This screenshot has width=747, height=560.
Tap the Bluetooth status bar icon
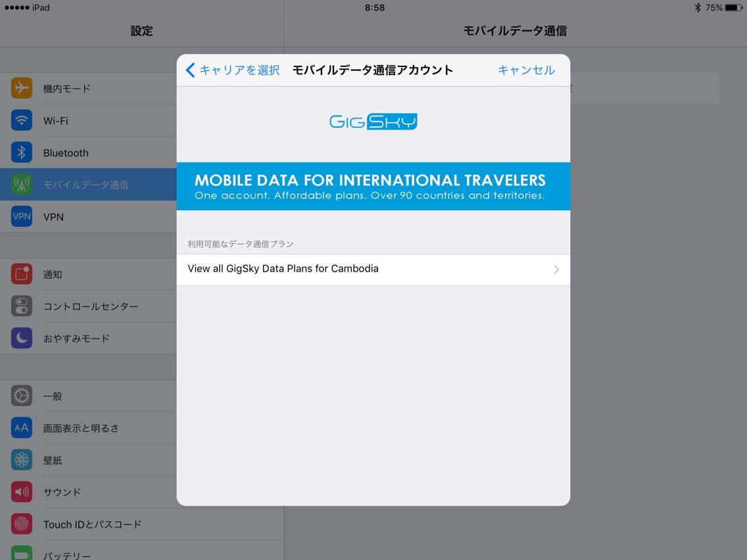(x=698, y=8)
